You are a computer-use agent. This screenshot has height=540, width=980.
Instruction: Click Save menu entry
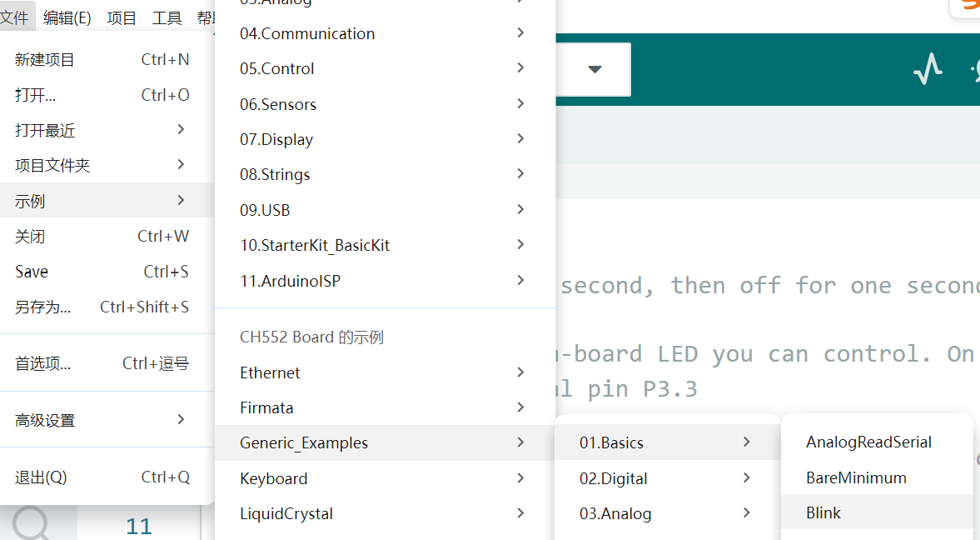pos(107,272)
